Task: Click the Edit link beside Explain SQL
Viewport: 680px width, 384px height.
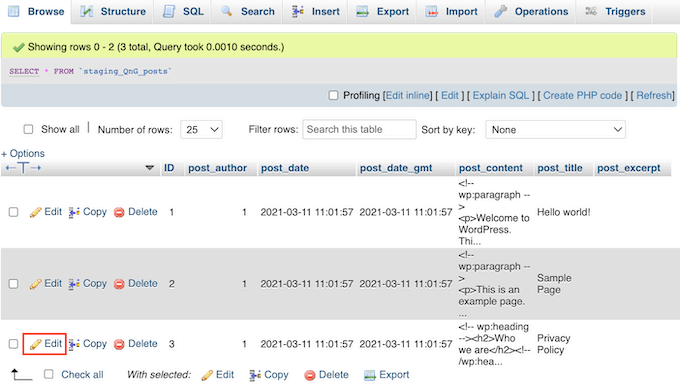Action: [x=450, y=95]
